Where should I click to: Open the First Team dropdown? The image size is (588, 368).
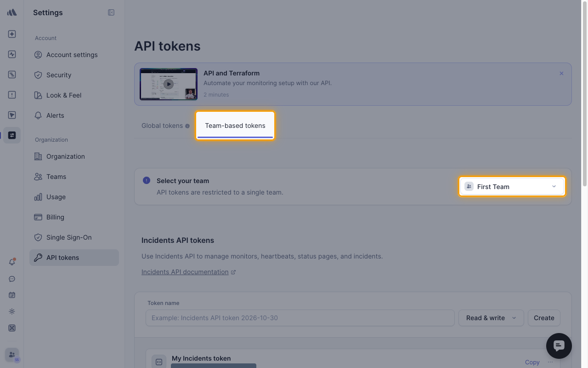pos(512,187)
